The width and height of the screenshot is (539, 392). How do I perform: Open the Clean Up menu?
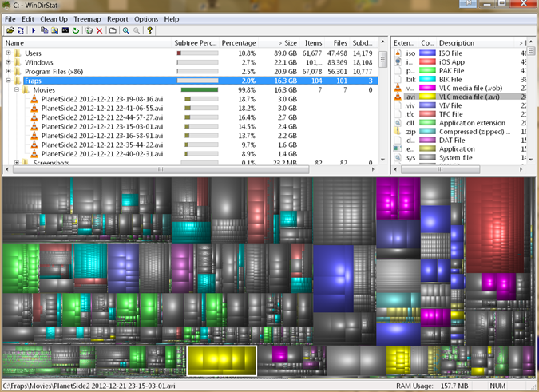(x=54, y=18)
